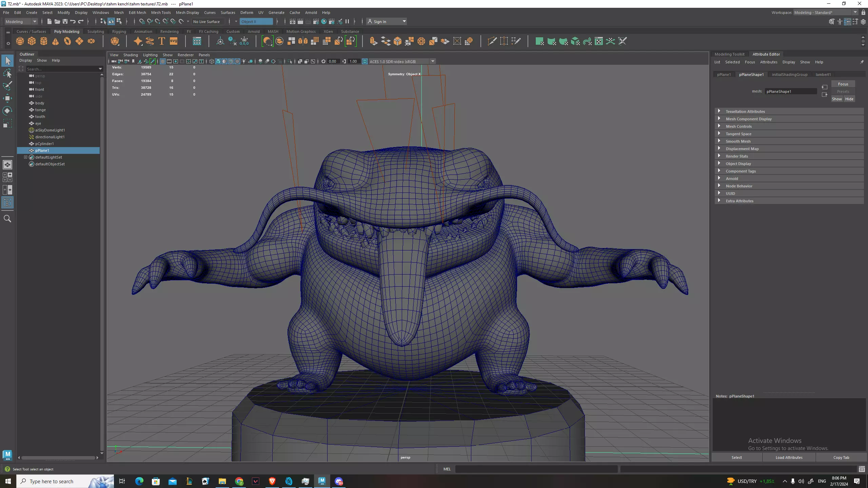This screenshot has width=868, height=488.
Task: Select the Paint Selection tool
Action: pyautogui.click(x=7, y=86)
